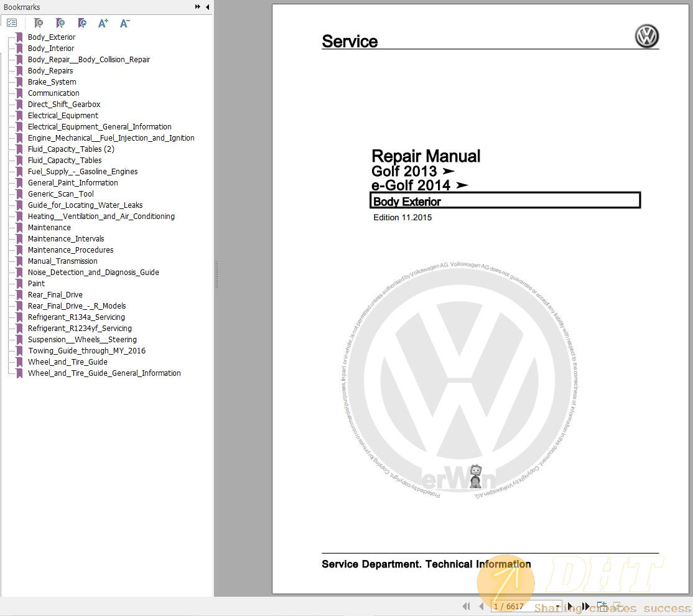The image size is (693, 616).
Task: Select the Noise_Detection_and_Diagnosis_Guide bookmark
Action: (93, 273)
